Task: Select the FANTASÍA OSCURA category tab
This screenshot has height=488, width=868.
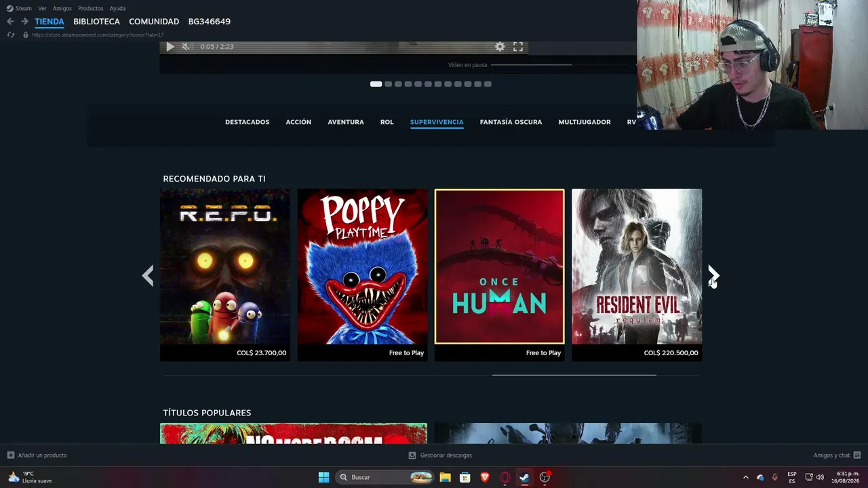Action: 511,122
